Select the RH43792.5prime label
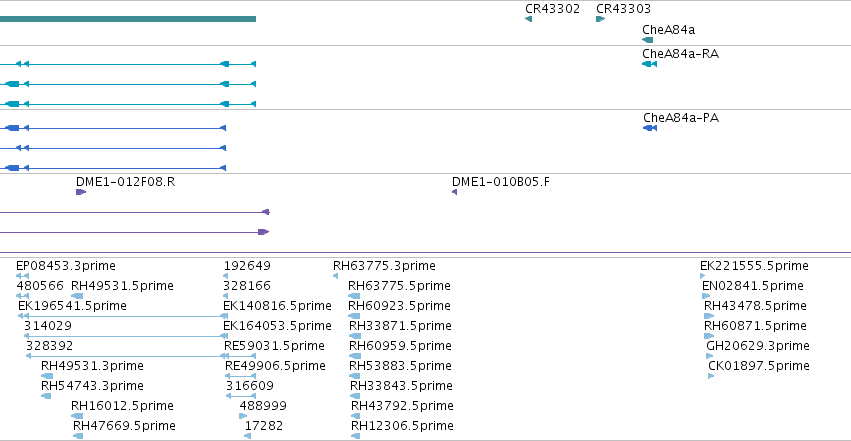Viewport: 851px width, 441px height. pyautogui.click(x=403, y=406)
